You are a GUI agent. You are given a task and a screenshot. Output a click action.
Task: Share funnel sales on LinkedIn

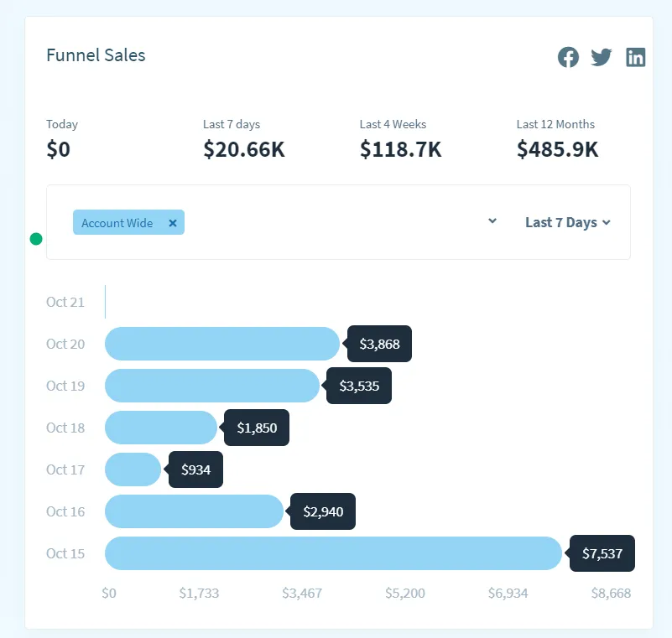point(636,57)
